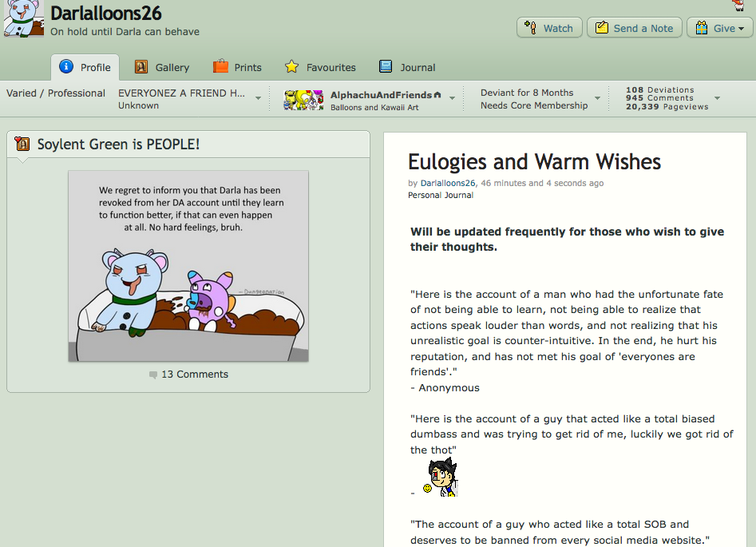Click Needs Core Membership text
This screenshot has height=547, width=756.
[x=534, y=105]
